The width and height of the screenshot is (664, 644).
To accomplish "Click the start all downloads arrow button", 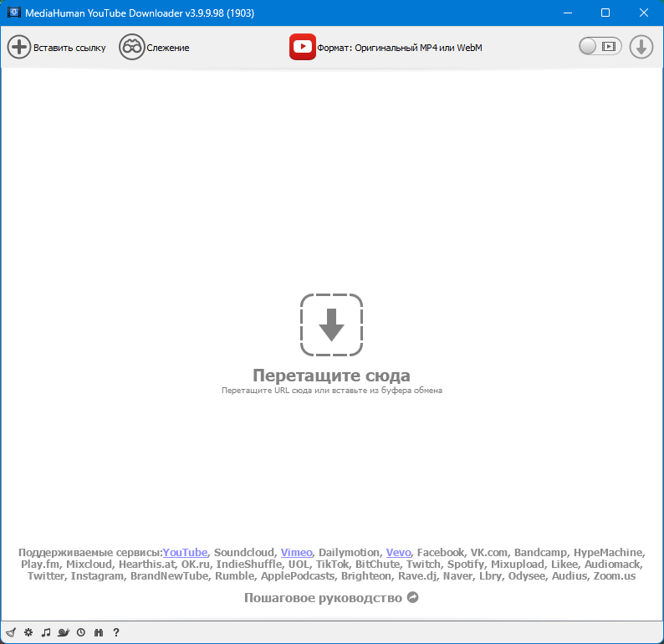I will (641, 47).
